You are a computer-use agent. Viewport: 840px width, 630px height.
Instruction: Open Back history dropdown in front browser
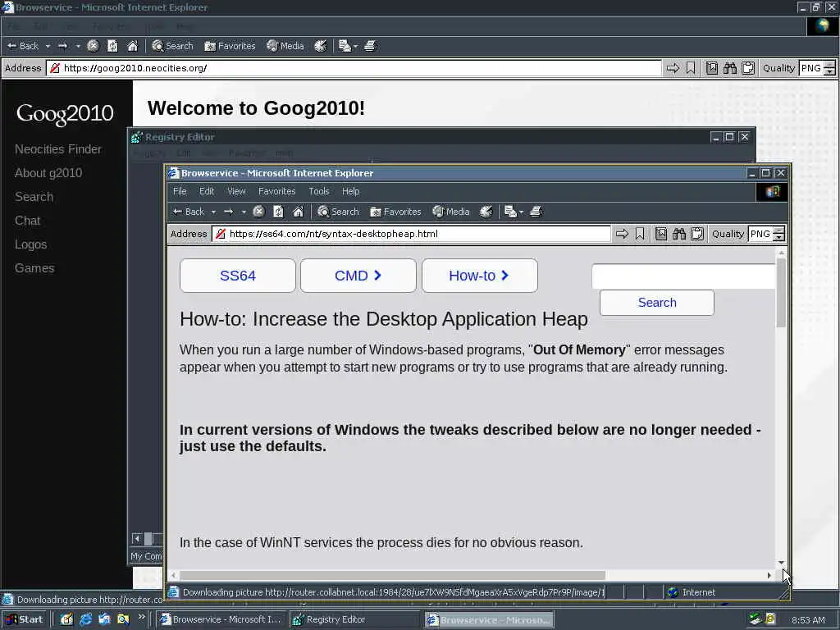coord(213,212)
